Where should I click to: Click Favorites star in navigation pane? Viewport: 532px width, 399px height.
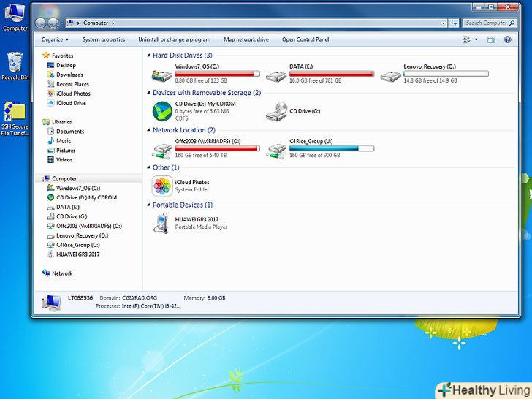tap(46, 56)
